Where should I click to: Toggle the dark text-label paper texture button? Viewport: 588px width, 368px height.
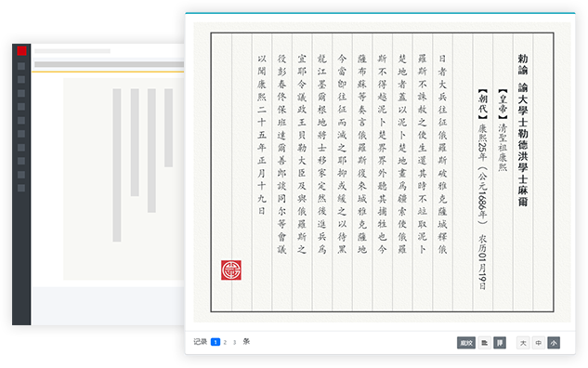coord(466,343)
